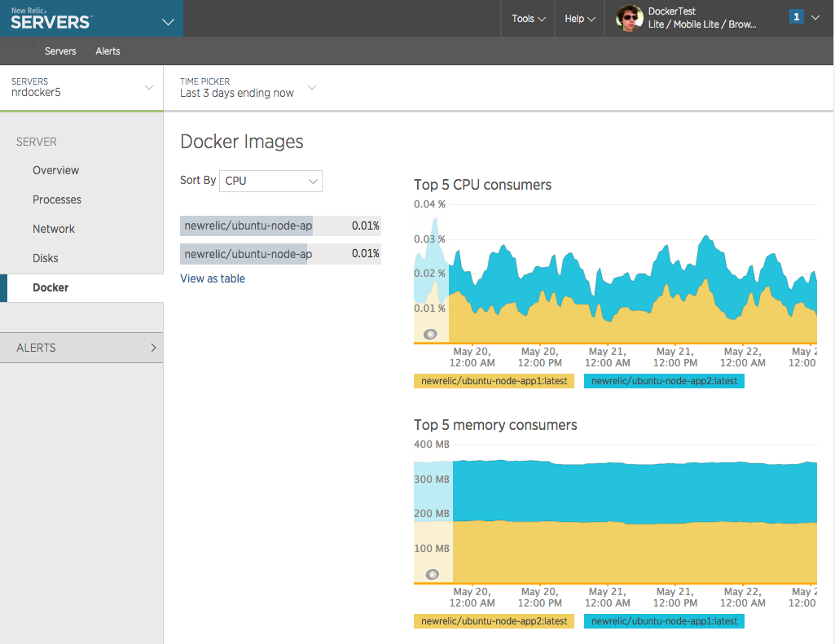Click the 0.04 % axis label on CPU chart
This screenshot has width=835, height=644.
[429, 204]
